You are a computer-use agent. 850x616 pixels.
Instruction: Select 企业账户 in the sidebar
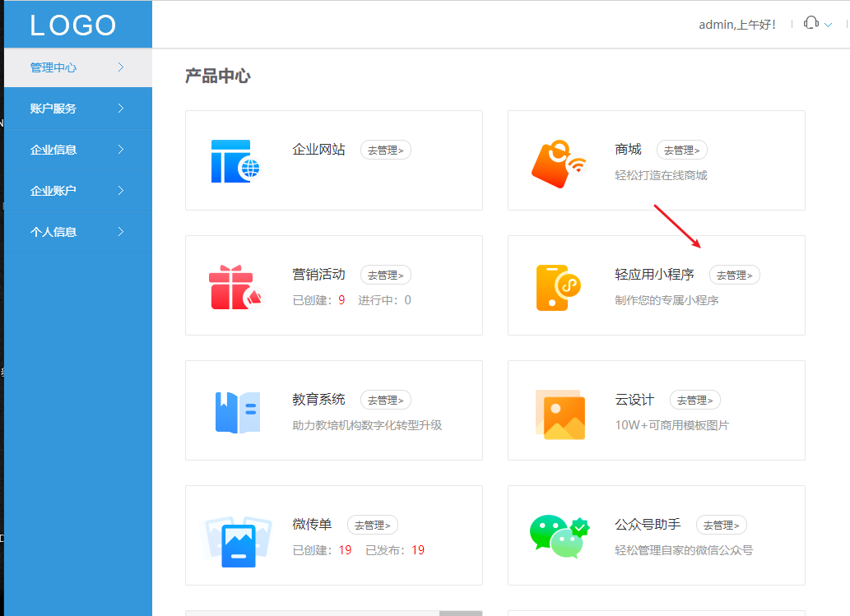[77, 190]
